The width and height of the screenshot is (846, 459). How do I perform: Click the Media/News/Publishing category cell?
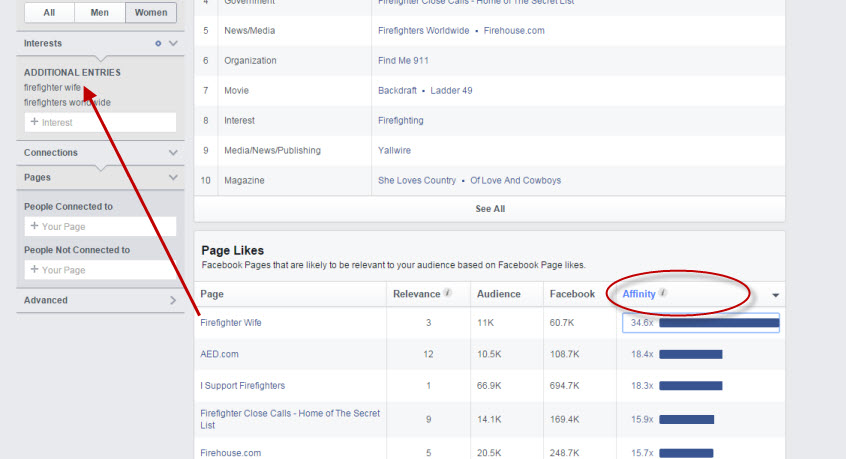click(272, 150)
